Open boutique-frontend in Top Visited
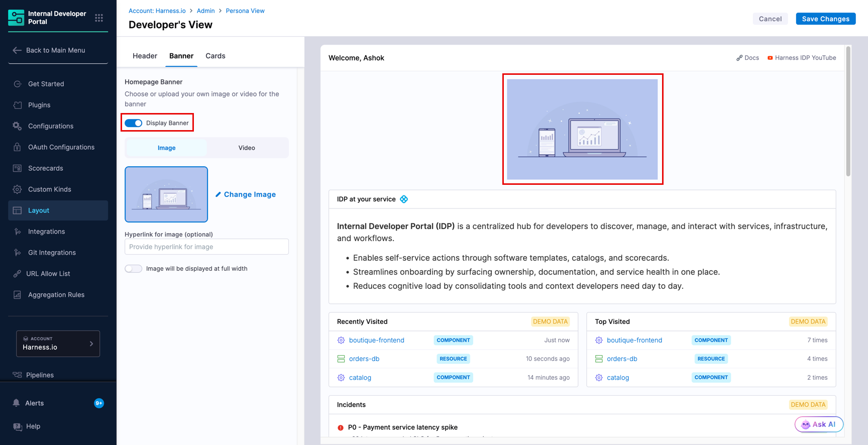Image resolution: width=868 pixels, height=445 pixels. (x=634, y=340)
